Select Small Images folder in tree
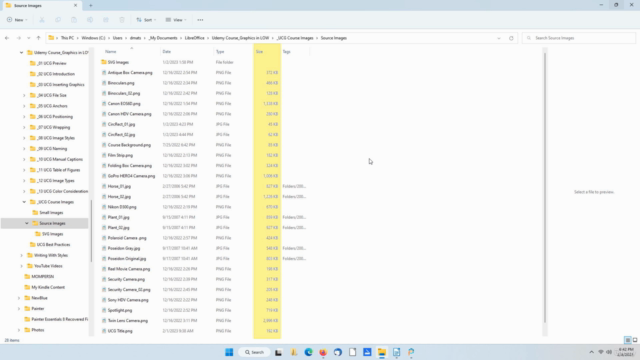 coord(51,213)
